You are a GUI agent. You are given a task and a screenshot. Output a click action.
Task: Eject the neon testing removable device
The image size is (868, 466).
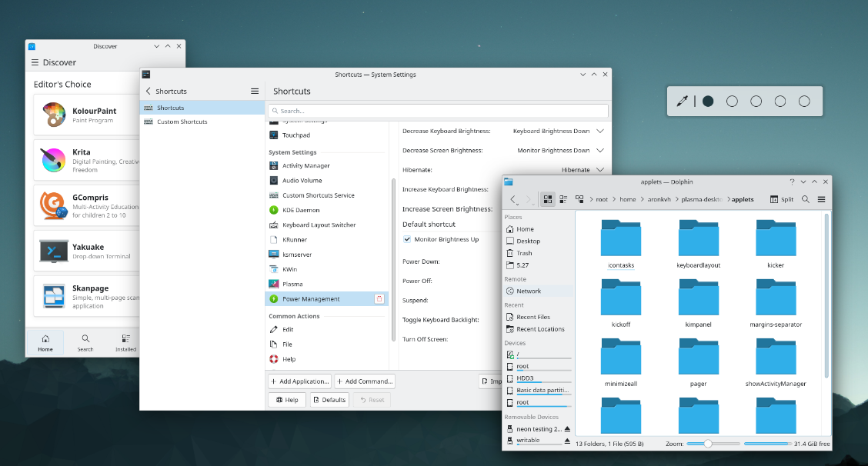[567, 429]
